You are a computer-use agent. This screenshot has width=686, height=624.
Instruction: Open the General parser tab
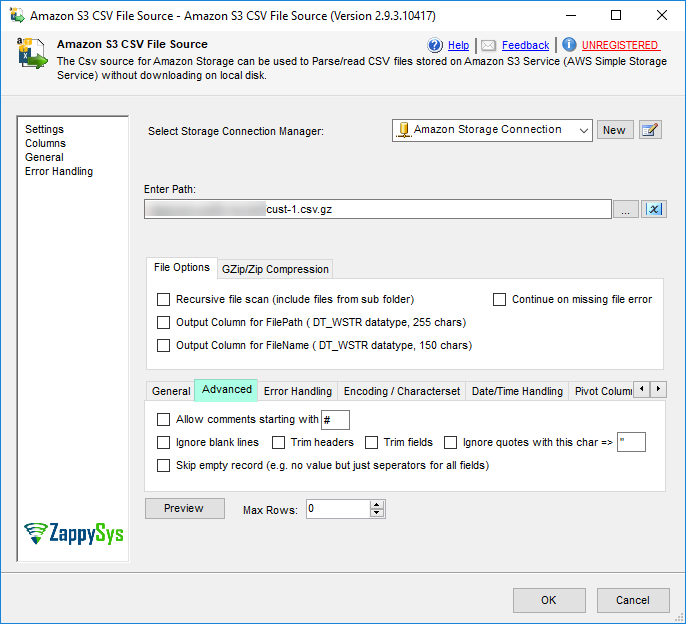click(x=171, y=391)
